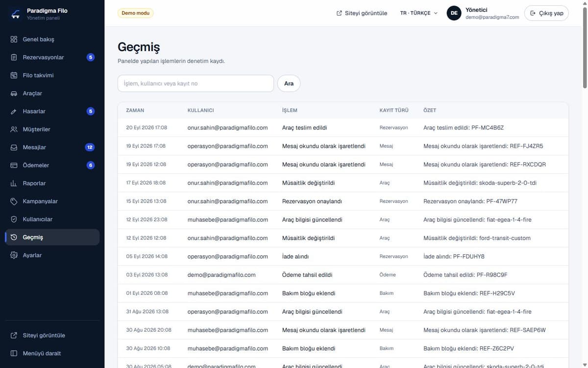
Task: Click the Çıkış yap logout button
Action: point(546,13)
